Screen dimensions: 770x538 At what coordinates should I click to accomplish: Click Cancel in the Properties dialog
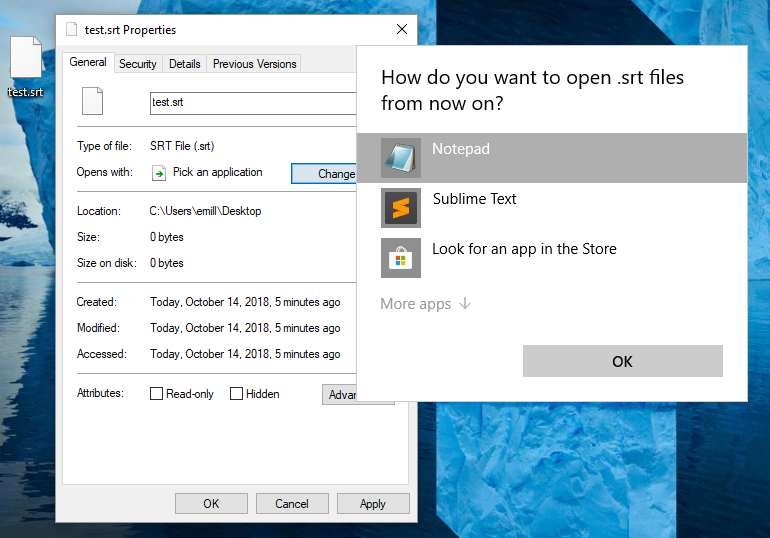(292, 504)
